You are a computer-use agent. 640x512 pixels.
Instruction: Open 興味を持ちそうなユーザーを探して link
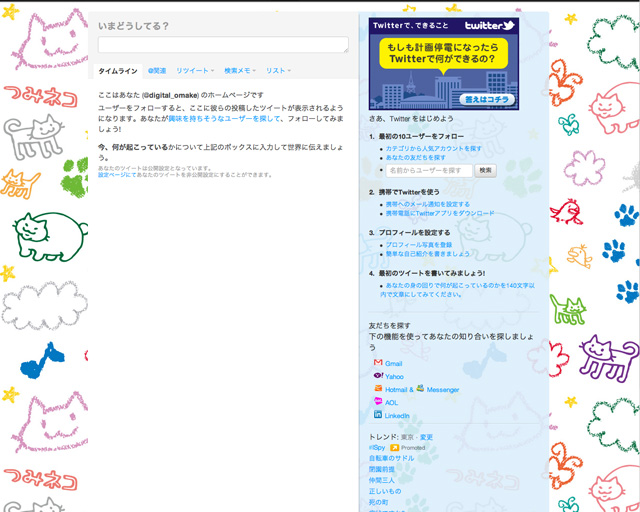click(224, 118)
